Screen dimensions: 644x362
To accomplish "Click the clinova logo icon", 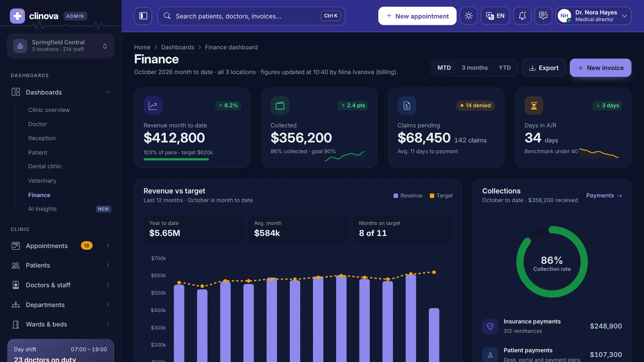I will [17, 16].
